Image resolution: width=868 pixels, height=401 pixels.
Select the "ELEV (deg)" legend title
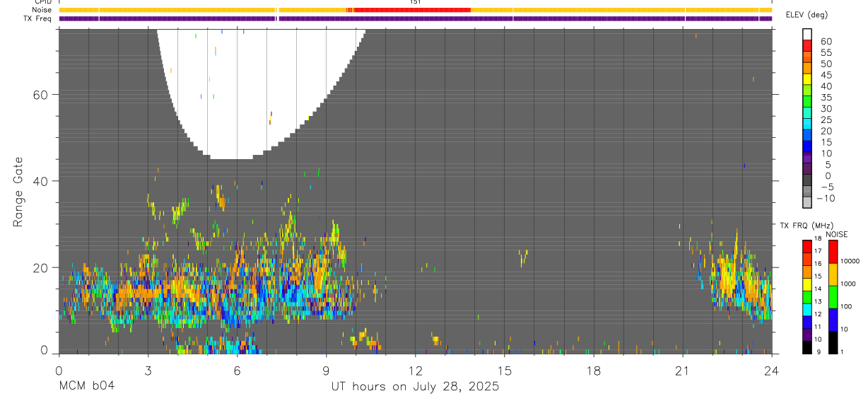(x=807, y=15)
